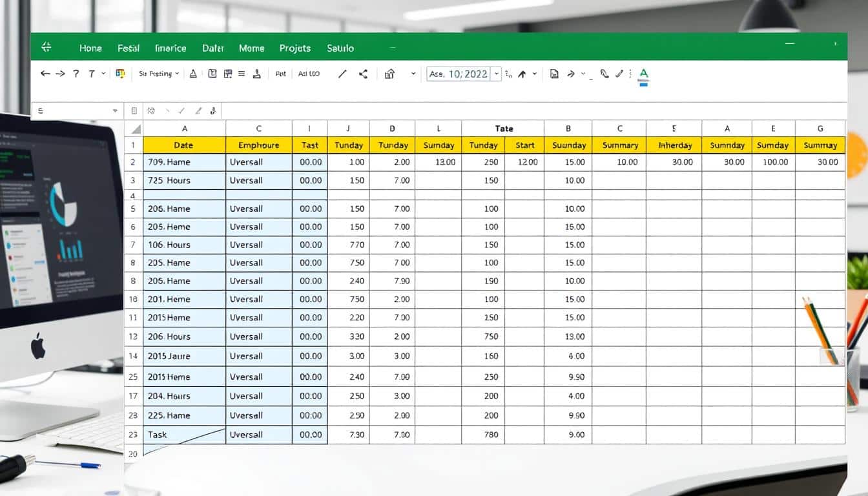868x496 pixels.
Task: Expand the date dropdown showing 10, 2022
Action: point(497,74)
